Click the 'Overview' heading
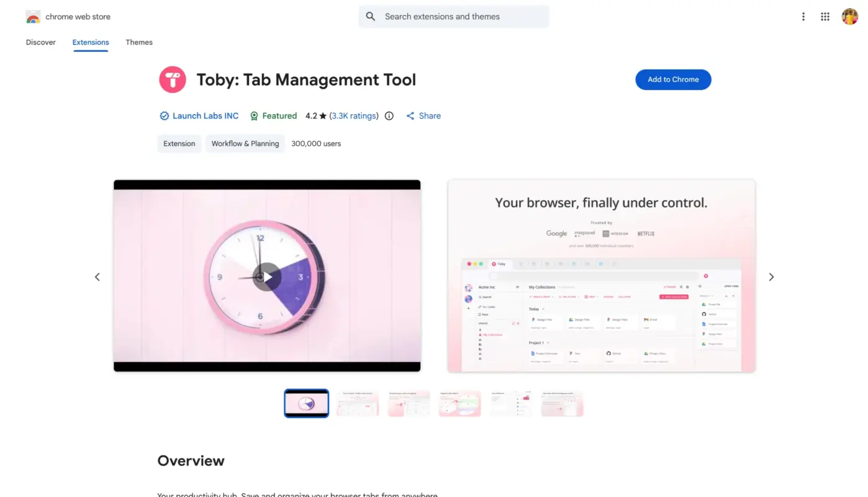 (x=191, y=460)
